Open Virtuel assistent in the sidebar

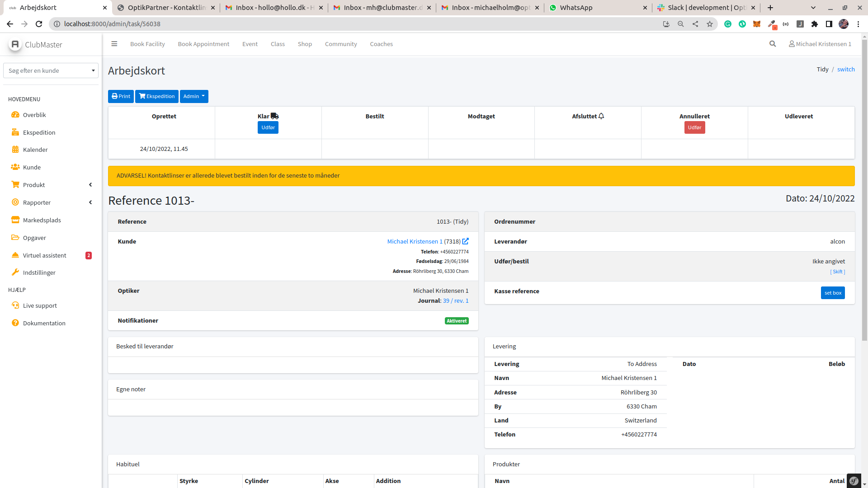coord(44,255)
